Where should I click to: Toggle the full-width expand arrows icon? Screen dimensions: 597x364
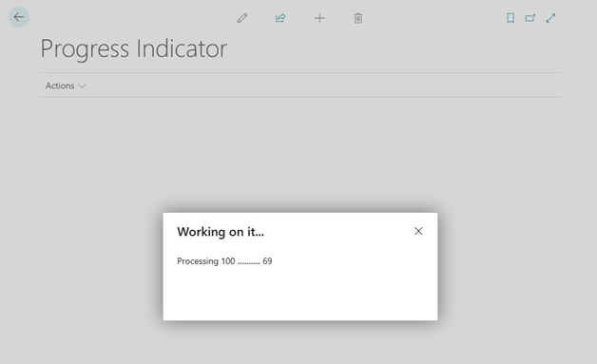[x=550, y=18]
